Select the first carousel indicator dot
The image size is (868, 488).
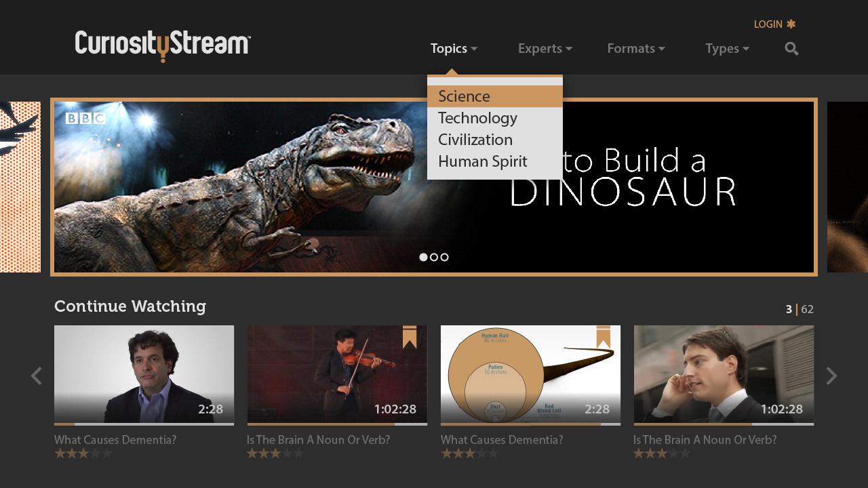point(423,257)
